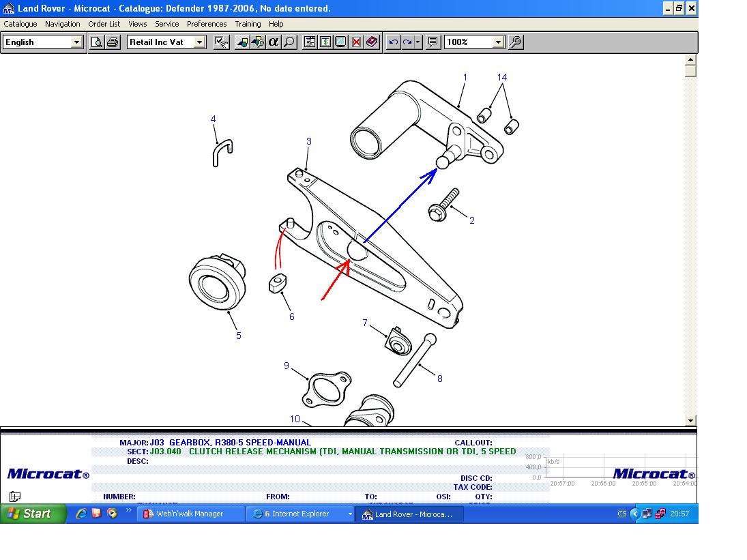The image size is (747, 560).
Task: Click the green dollar price icon
Action: tap(325, 42)
